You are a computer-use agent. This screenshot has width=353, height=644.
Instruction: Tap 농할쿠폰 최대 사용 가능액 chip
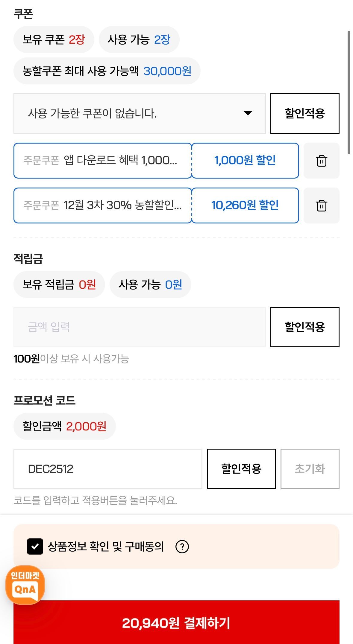[x=107, y=71]
